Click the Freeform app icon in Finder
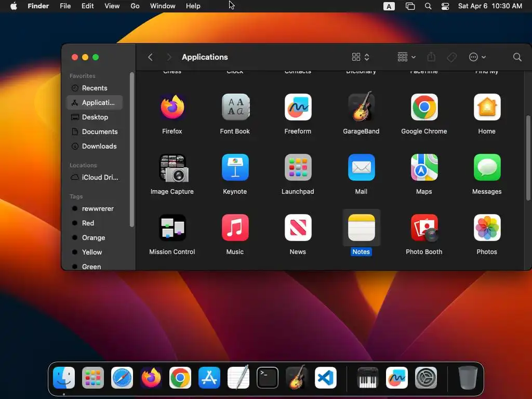This screenshot has width=532, height=399. coord(298,107)
